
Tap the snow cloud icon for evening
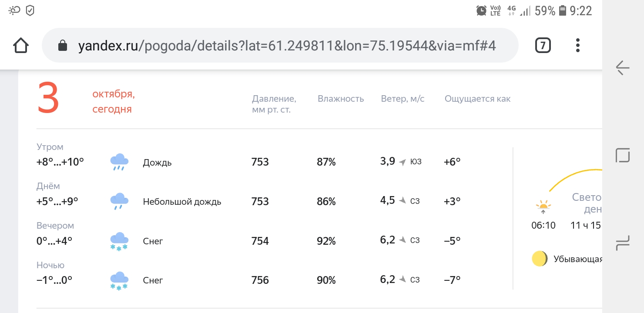[119, 241]
